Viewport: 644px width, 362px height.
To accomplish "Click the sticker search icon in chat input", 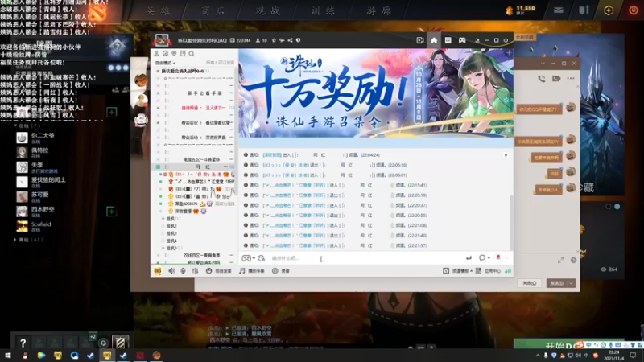I will [x=261, y=258].
